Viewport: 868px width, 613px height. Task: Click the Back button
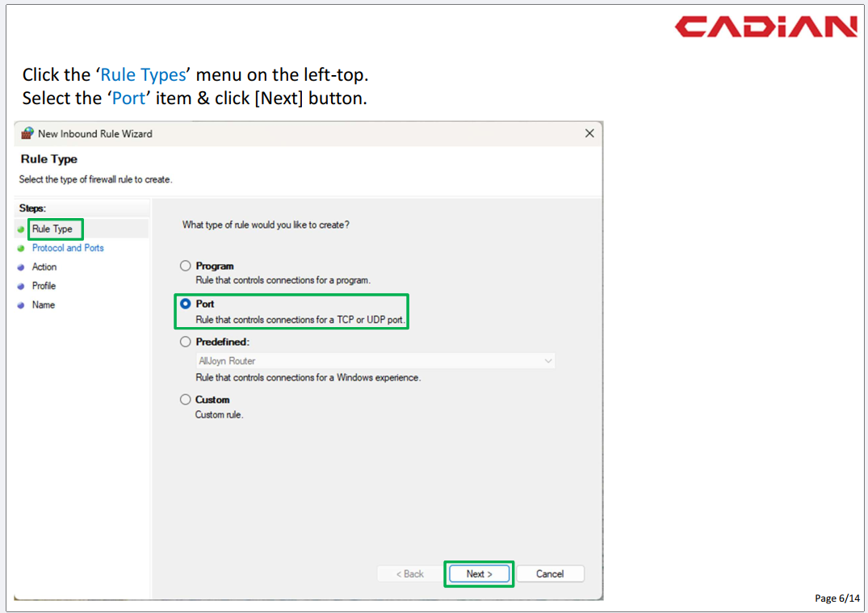(x=410, y=574)
